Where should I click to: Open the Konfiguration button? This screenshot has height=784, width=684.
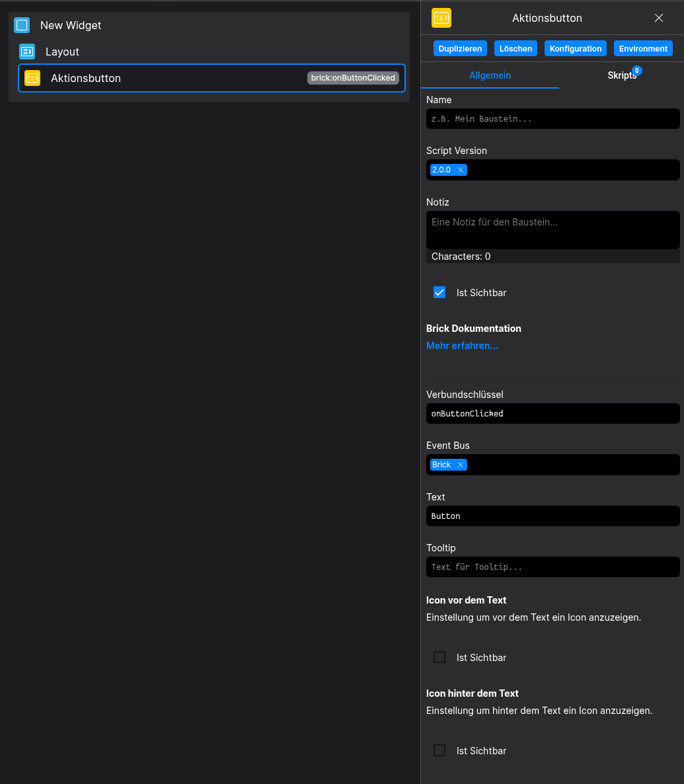tap(576, 48)
